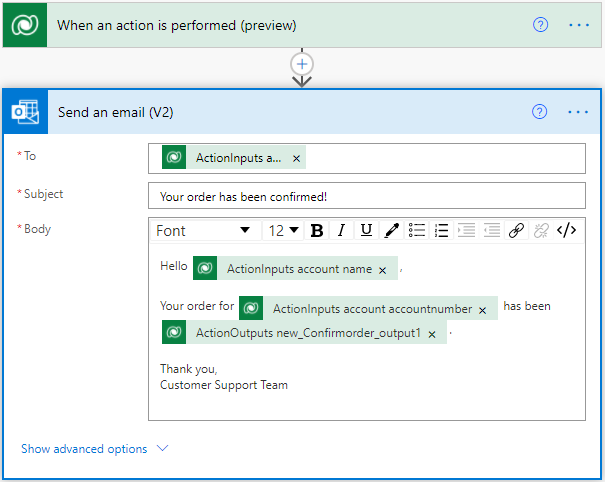Insert a hyperlink with the link icon
The height and width of the screenshot is (482, 605).
pos(516,231)
